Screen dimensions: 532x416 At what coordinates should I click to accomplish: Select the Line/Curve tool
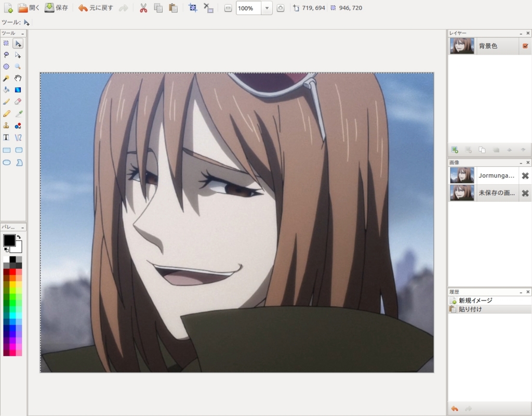pyautogui.click(x=18, y=137)
